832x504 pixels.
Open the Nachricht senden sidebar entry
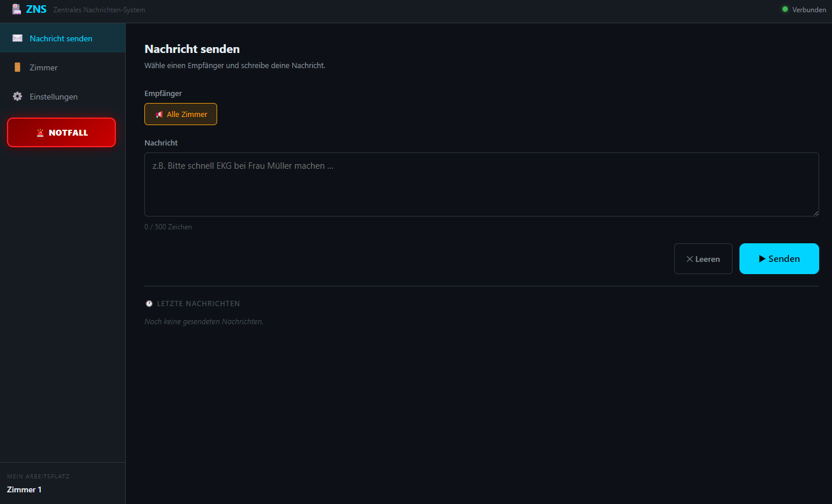coord(61,38)
